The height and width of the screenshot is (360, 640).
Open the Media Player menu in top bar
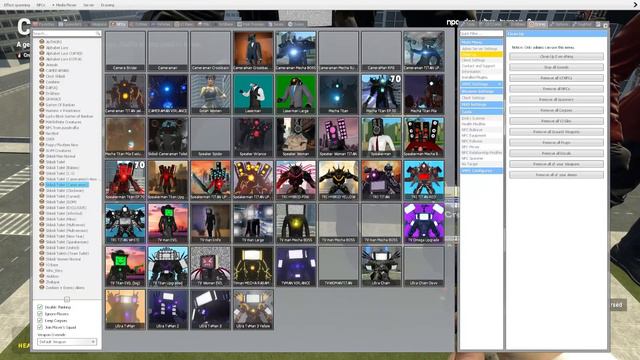[64, 5]
